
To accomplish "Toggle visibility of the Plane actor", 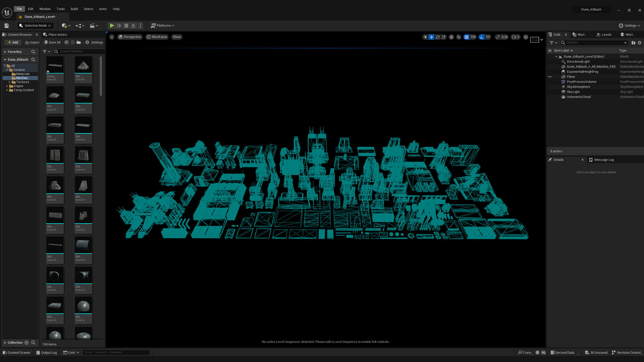I will coord(550,77).
